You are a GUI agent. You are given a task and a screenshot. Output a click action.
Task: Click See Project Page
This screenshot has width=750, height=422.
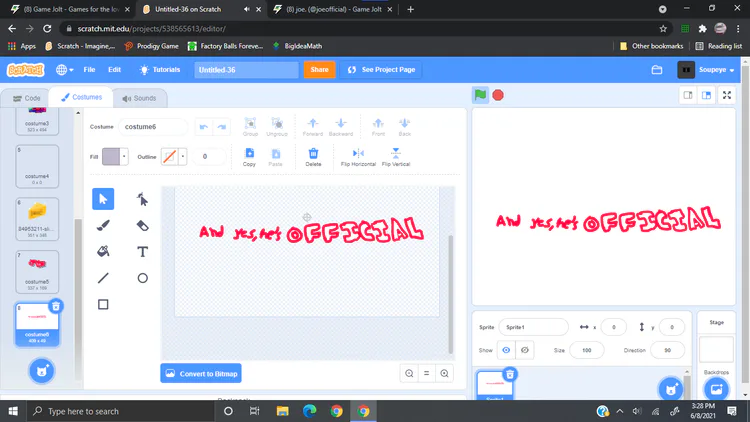[381, 70]
